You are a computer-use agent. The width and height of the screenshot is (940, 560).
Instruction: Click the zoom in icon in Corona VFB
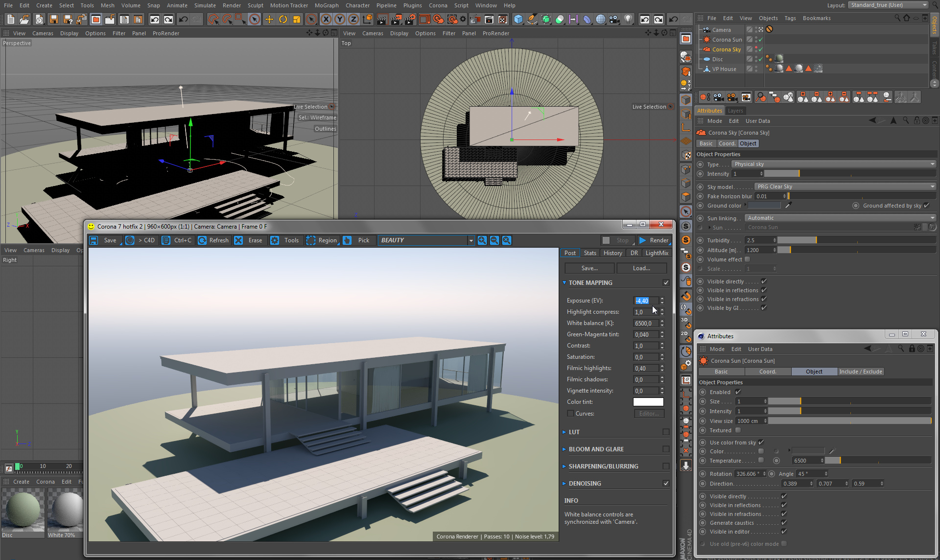482,240
